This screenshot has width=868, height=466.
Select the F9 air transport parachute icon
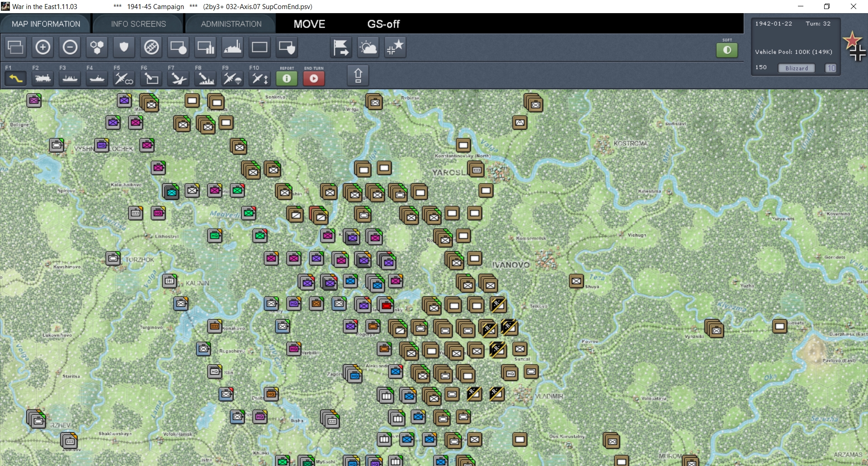pyautogui.click(x=233, y=78)
